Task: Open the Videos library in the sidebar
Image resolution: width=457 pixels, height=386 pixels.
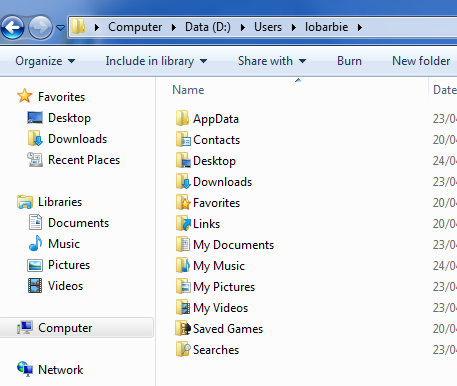Action: tap(65, 286)
